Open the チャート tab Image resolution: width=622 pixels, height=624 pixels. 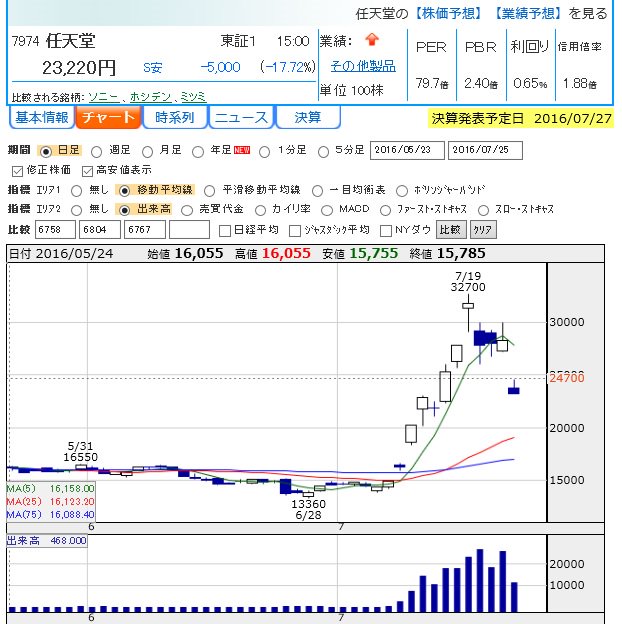click(x=108, y=117)
